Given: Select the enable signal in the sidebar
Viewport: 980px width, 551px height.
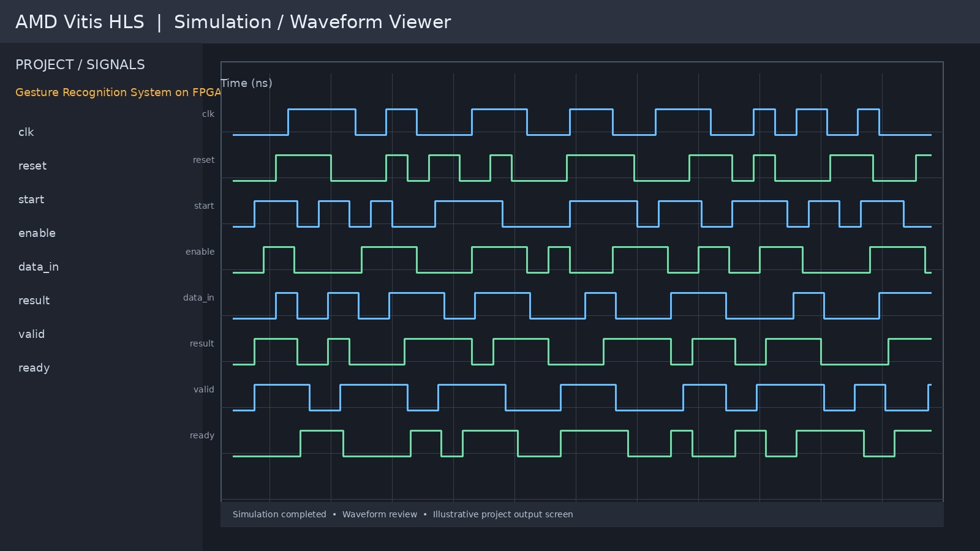Looking at the screenshot, I should point(37,233).
